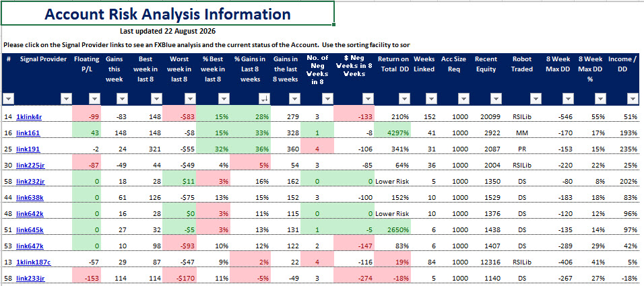Select the 'Last updated 22 August 2026' cell

pos(168,31)
